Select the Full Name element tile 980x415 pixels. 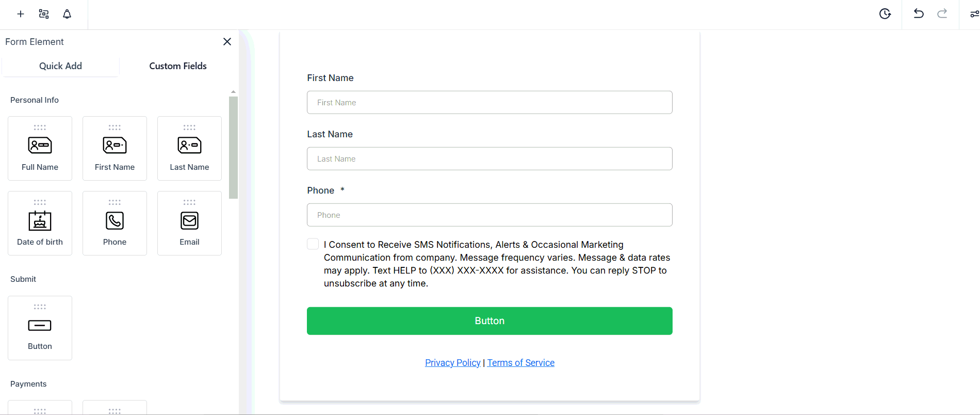coord(40,148)
